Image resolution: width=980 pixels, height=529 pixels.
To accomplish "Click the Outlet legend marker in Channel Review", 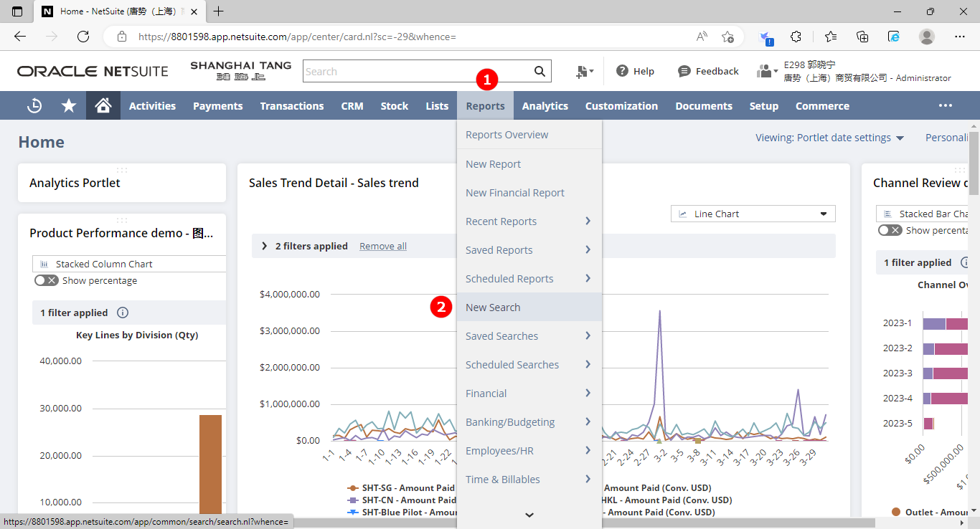I will (x=896, y=512).
